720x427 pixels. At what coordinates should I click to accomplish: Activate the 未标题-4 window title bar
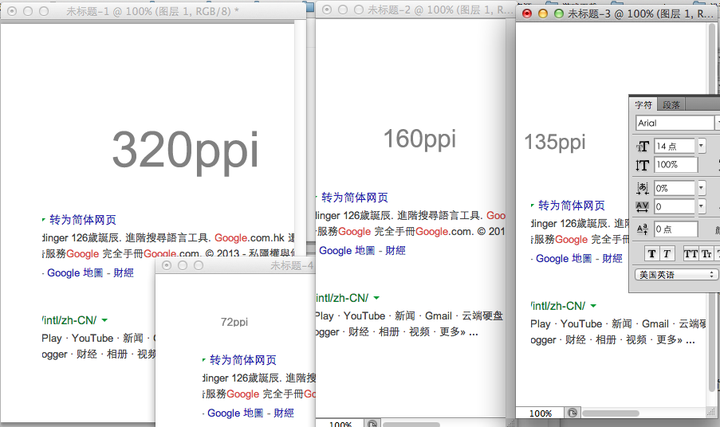[235, 265]
